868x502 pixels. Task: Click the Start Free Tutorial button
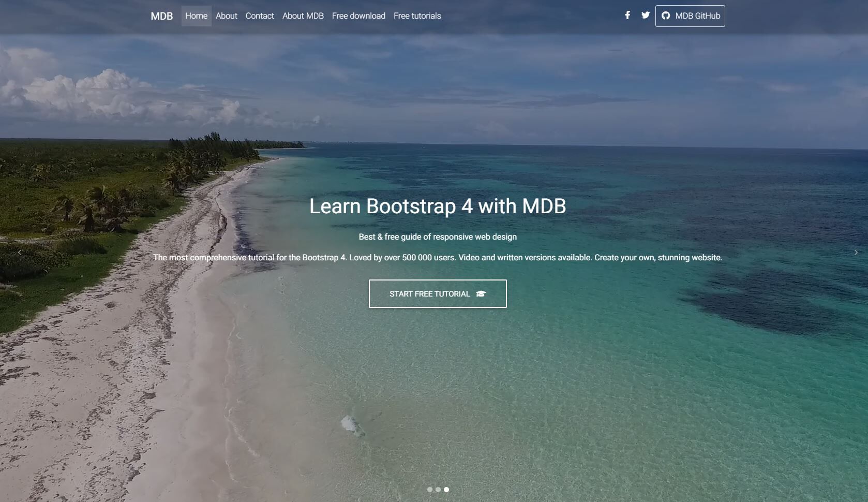[438, 293]
